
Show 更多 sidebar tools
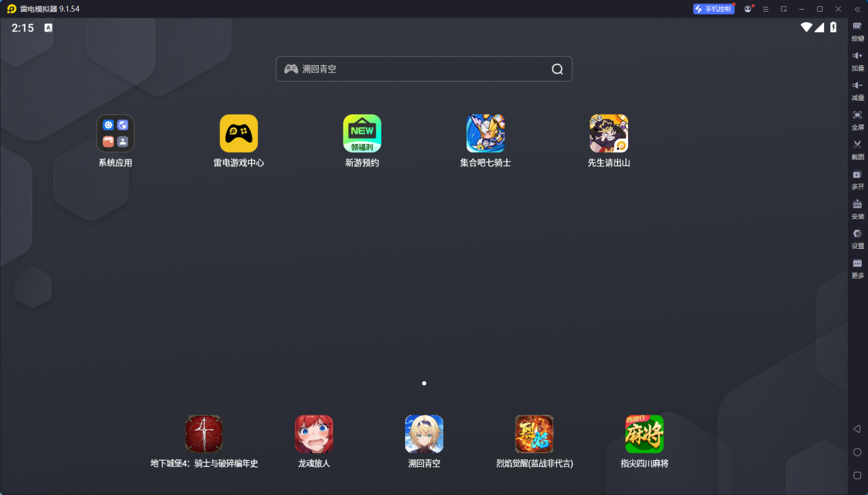pyautogui.click(x=857, y=267)
